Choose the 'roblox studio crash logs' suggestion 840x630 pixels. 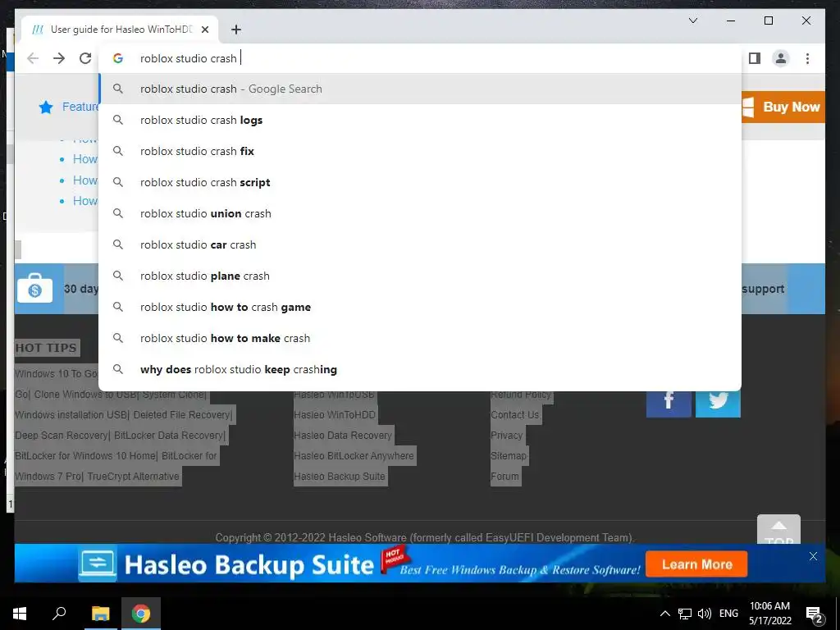[421, 120]
